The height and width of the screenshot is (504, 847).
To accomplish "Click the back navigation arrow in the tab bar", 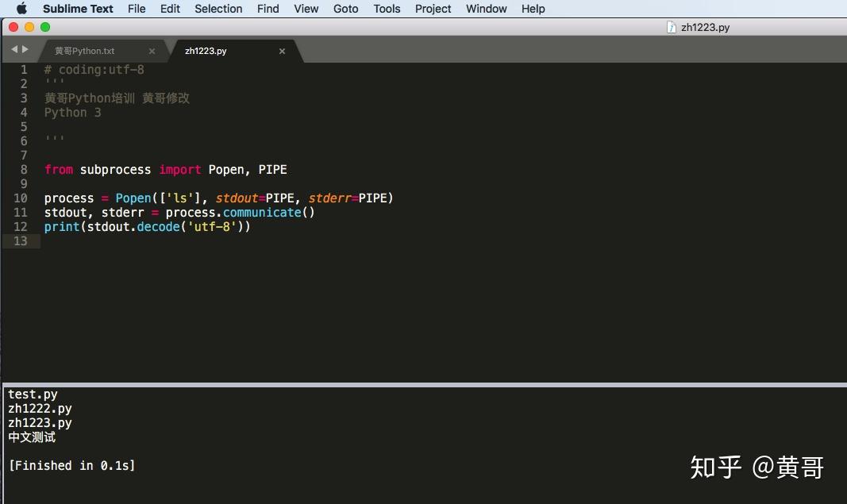I will click(13, 48).
